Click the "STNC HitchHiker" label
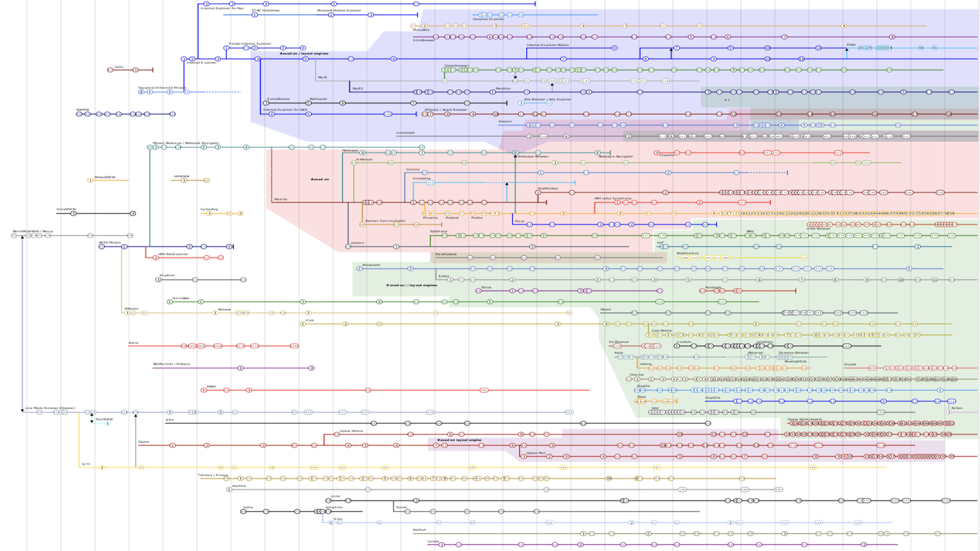The width and height of the screenshot is (980, 551). [266, 10]
